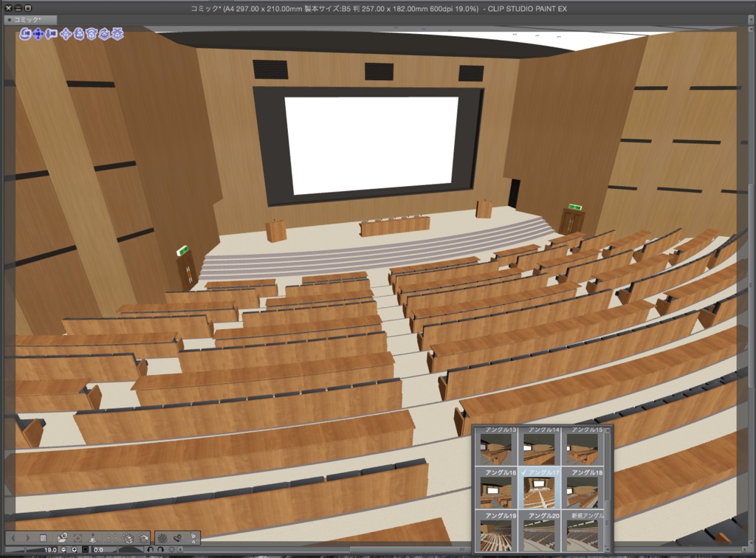Viewport: 756px width, 558px height.
Task: Select the 3D object rotate tool icon
Action: click(x=79, y=35)
